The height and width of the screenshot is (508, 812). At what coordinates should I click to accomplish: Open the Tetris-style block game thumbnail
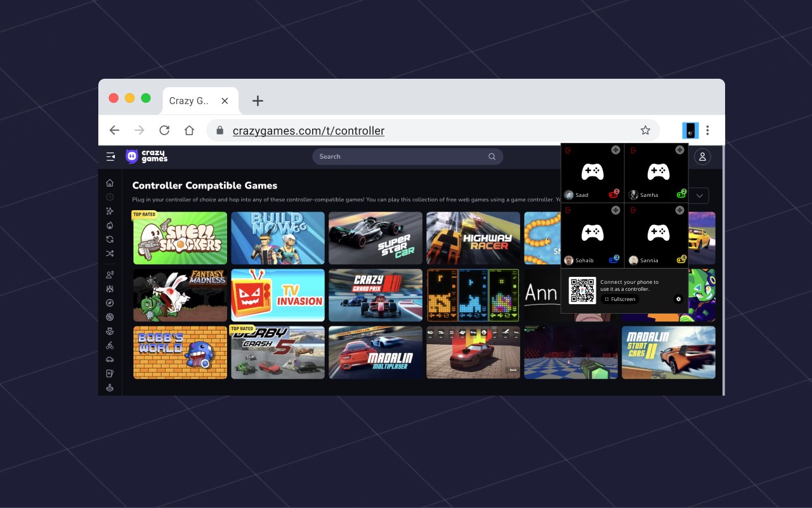click(x=473, y=295)
